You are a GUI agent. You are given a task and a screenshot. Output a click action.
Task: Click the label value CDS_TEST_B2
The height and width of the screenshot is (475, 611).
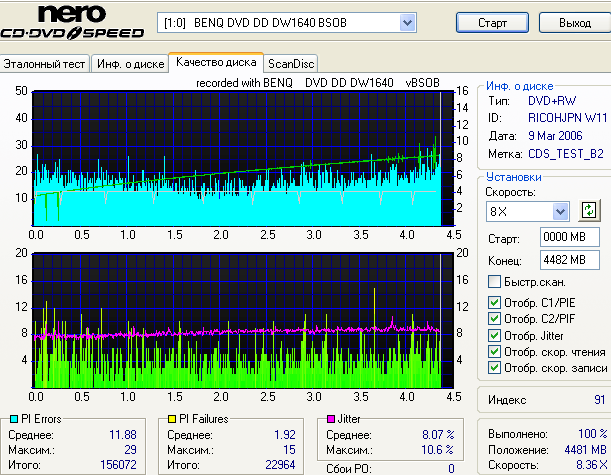click(x=566, y=154)
